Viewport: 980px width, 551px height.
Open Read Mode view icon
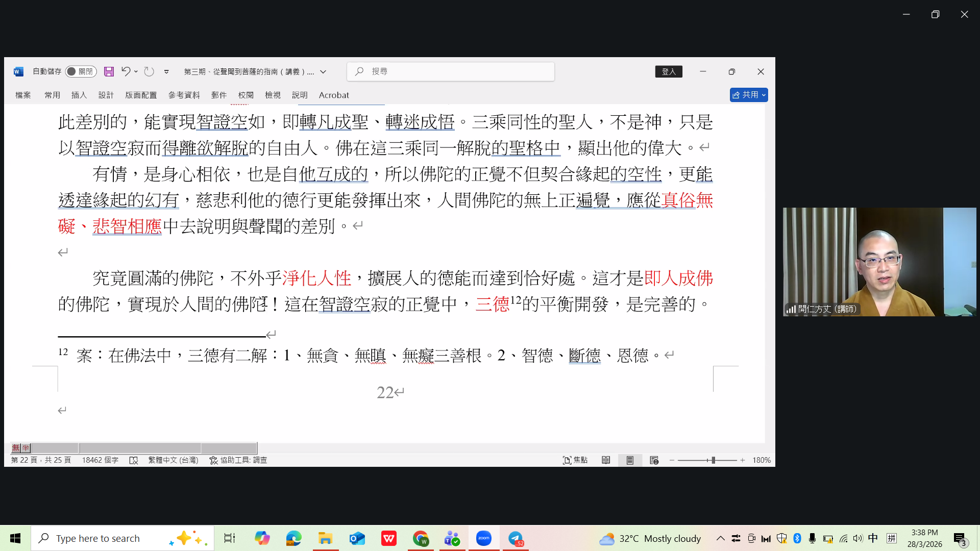[x=606, y=460]
